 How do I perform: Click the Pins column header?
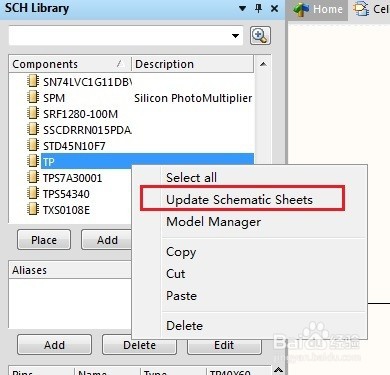(42, 371)
